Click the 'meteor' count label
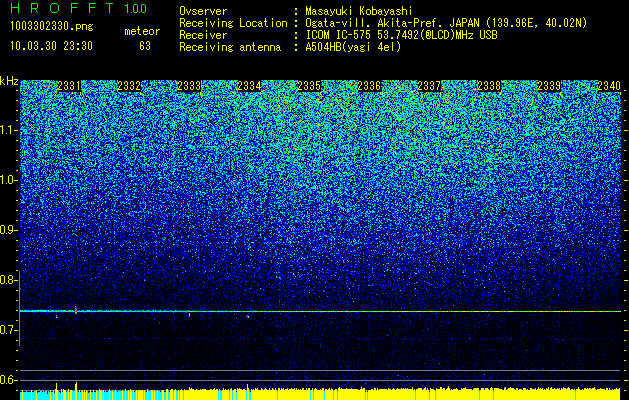Viewport: 629px width, 400px height. coord(142,31)
